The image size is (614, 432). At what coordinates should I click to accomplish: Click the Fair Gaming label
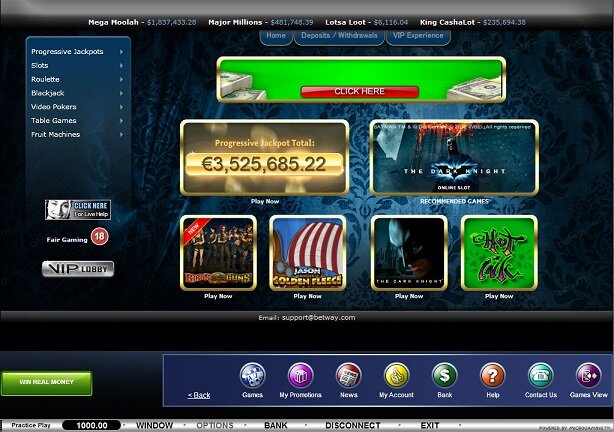click(x=67, y=240)
